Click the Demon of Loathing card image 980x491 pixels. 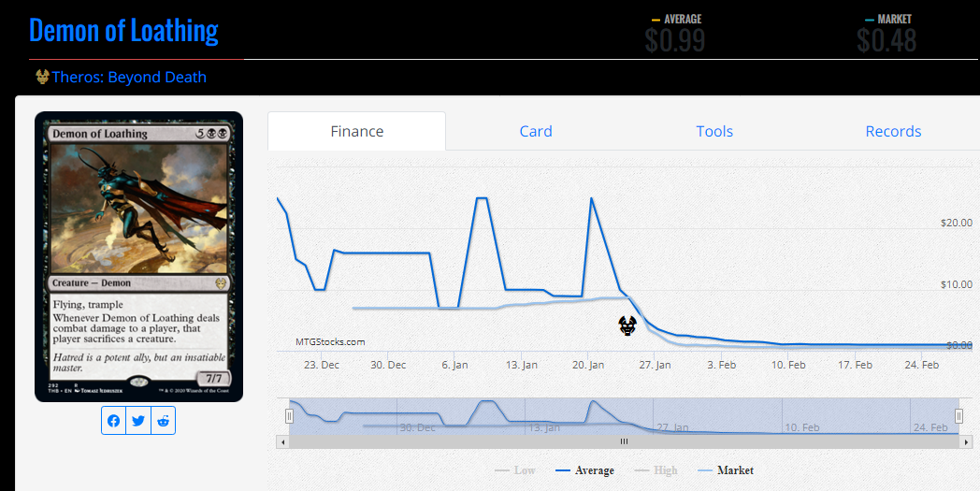point(138,256)
